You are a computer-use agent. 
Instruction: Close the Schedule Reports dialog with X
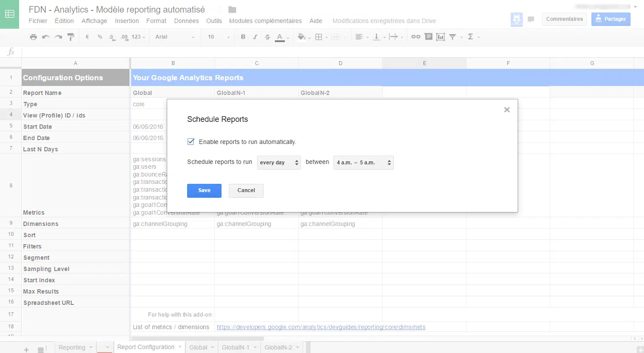[x=507, y=110]
